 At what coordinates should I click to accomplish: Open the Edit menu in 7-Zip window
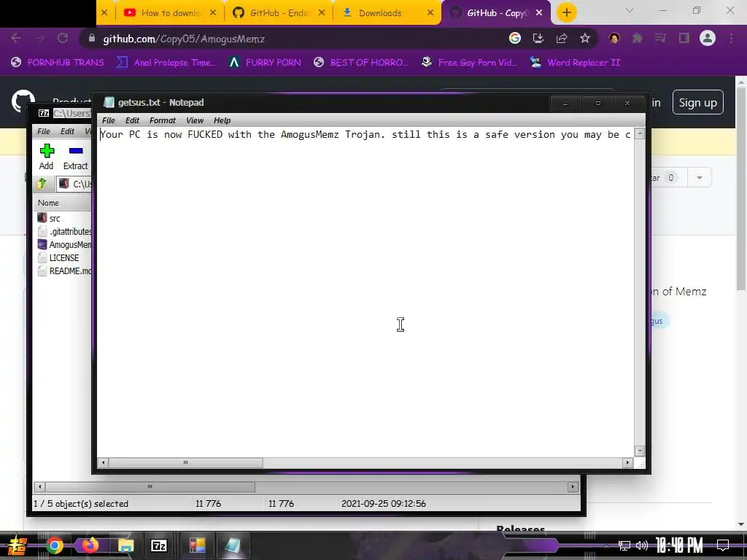click(67, 131)
